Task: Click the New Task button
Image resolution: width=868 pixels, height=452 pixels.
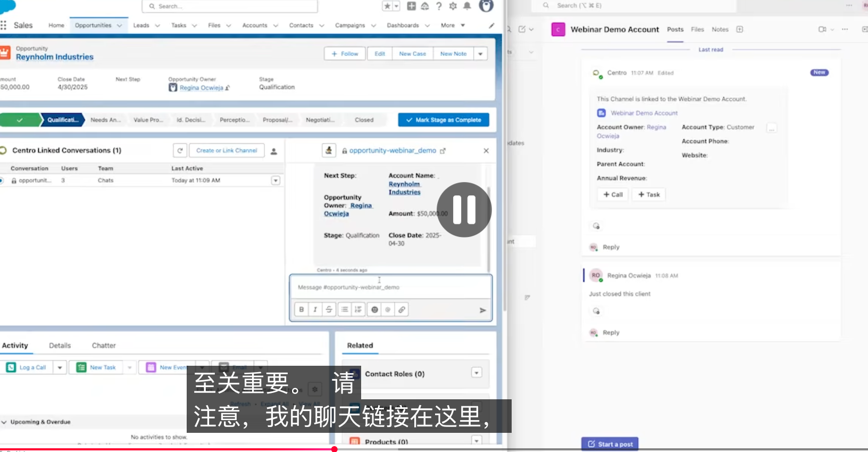Action: pos(97,367)
